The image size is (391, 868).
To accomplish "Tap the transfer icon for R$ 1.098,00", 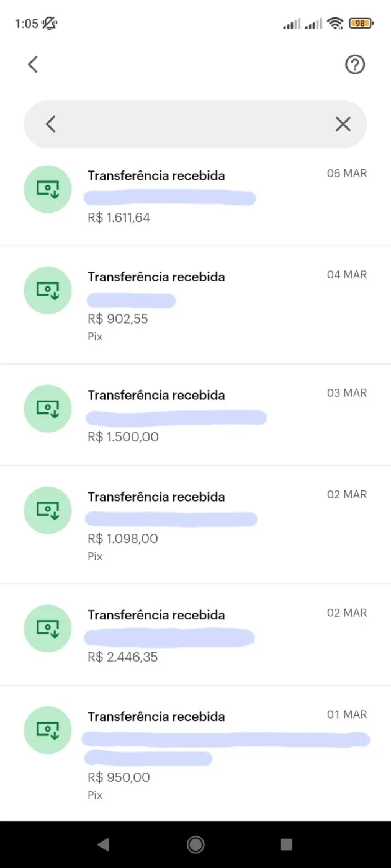I will point(48,510).
